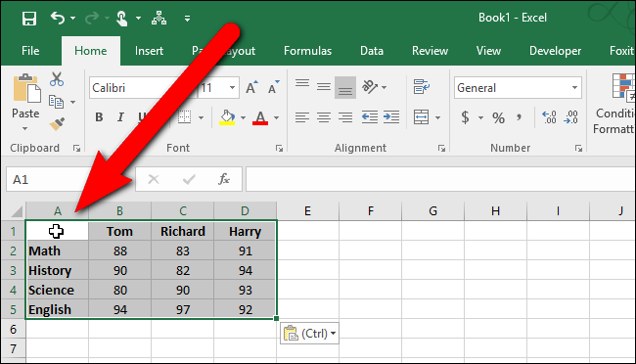
Task: Toggle Align Left
Action: [x=302, y=117]
